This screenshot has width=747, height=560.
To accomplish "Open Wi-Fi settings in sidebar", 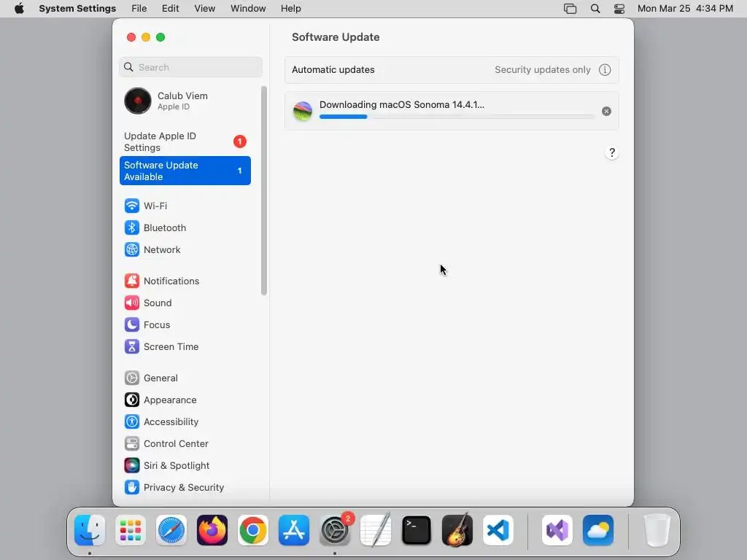I will [185, 206].
